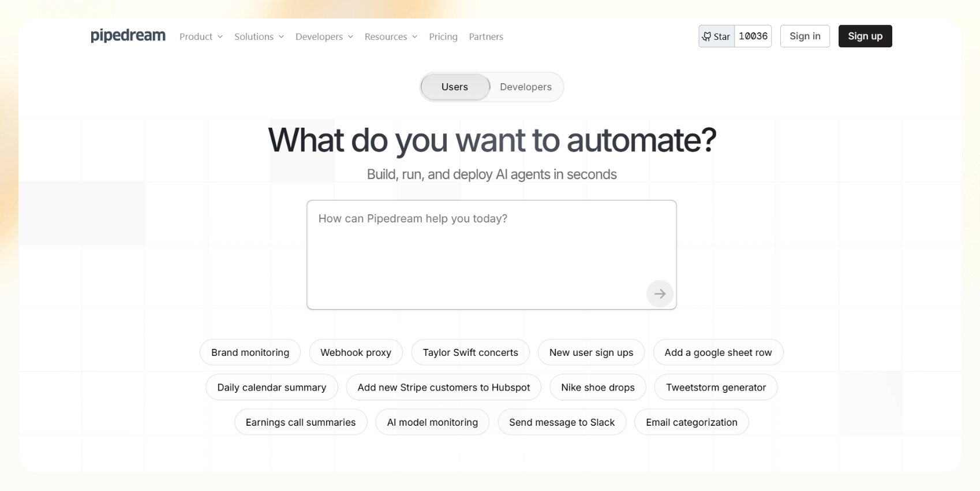Focus the Pipedream prompt text box
The width and height of the screenshot is (980, 491).
coord(492,255)
